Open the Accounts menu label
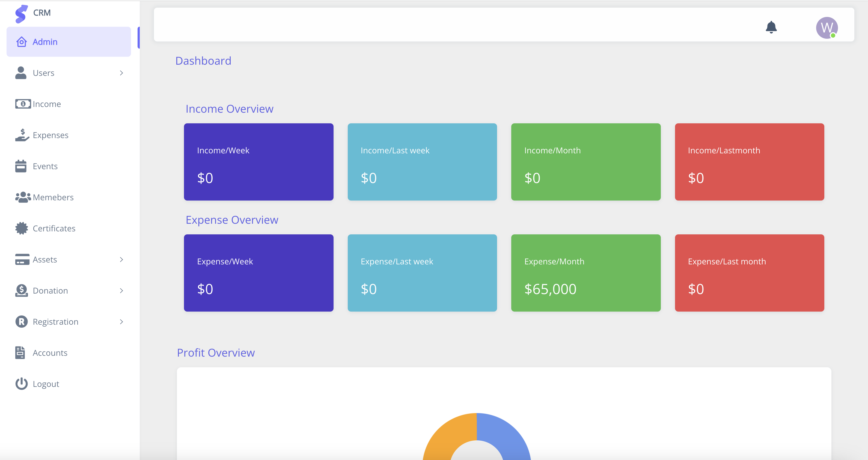This screenshot has height=460, width=868. tap(50, 353)
